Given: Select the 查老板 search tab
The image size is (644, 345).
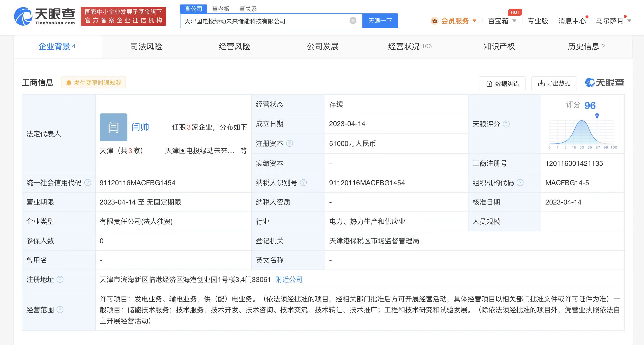Looking at the screenshot, I should coord(221,9).
